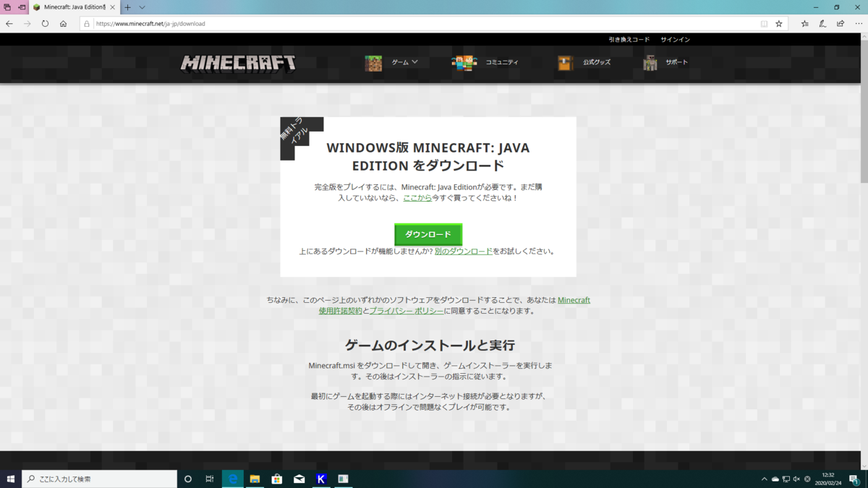Click the browser home icon
The image size is (868, 488).
pyautogui.click(x=63, y=23)
